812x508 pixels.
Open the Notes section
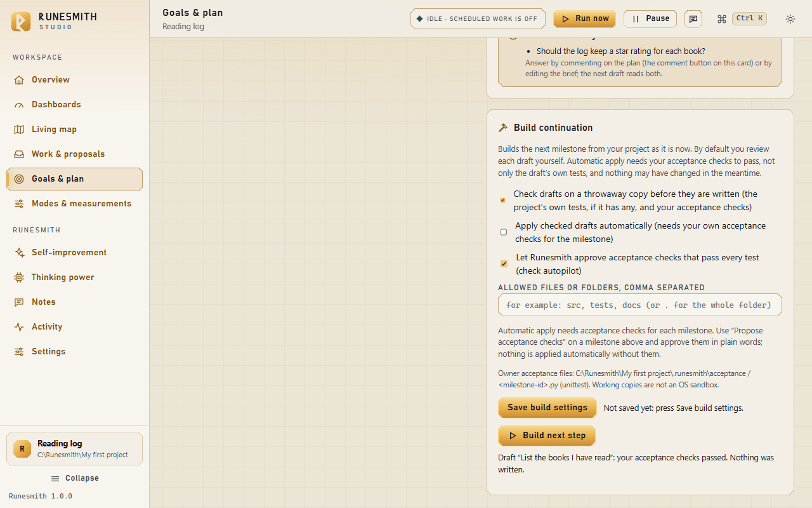74,302
